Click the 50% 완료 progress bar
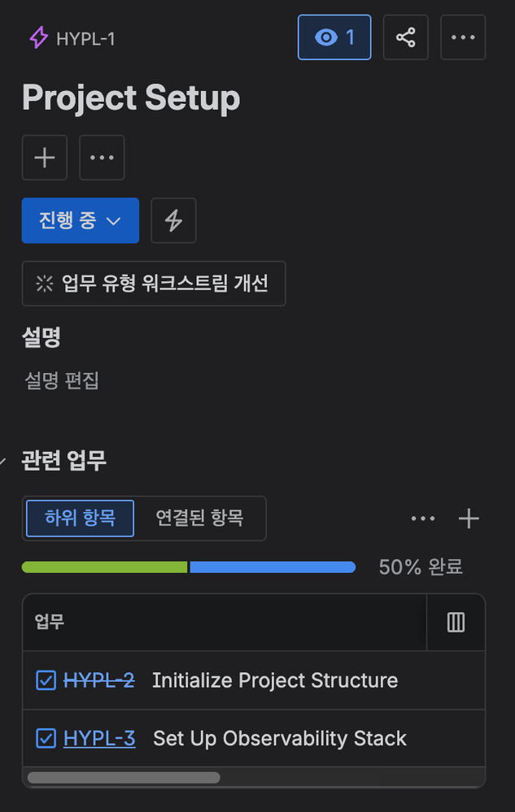 point(189,567)
